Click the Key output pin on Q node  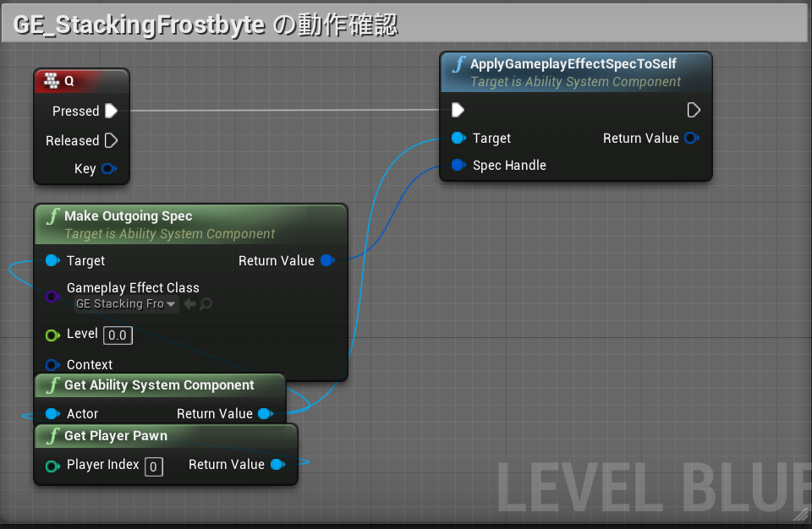pos(109,169)
